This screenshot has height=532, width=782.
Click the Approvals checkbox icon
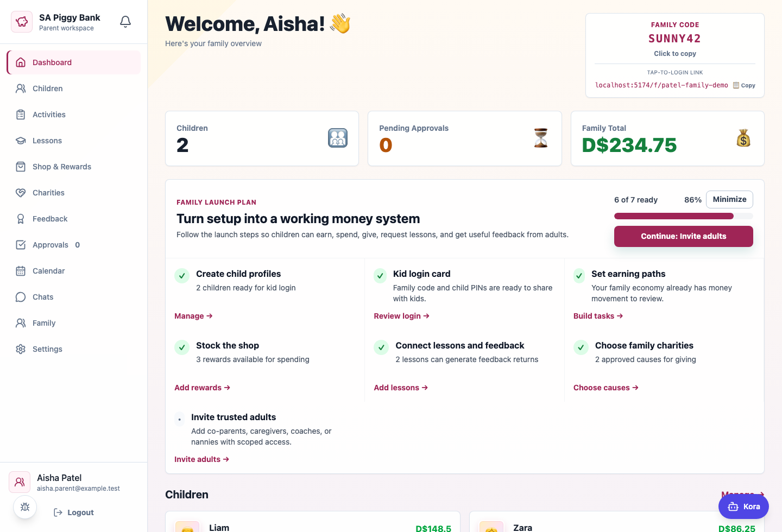21,245
